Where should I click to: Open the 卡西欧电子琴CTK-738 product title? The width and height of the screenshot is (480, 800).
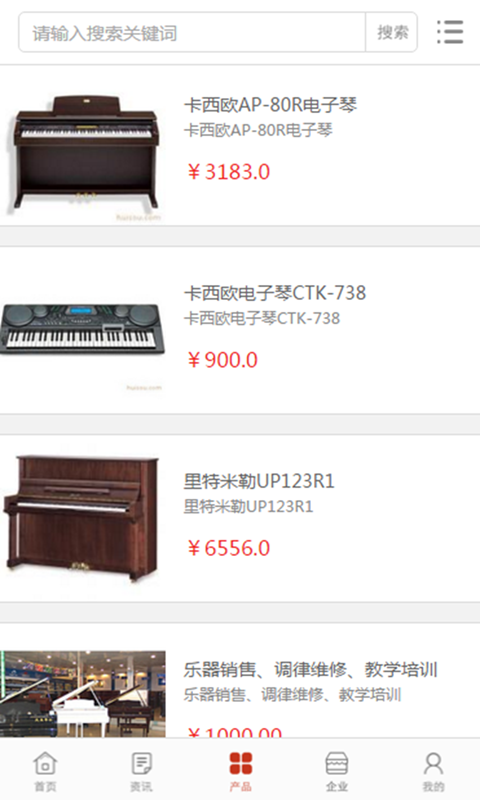275,293
